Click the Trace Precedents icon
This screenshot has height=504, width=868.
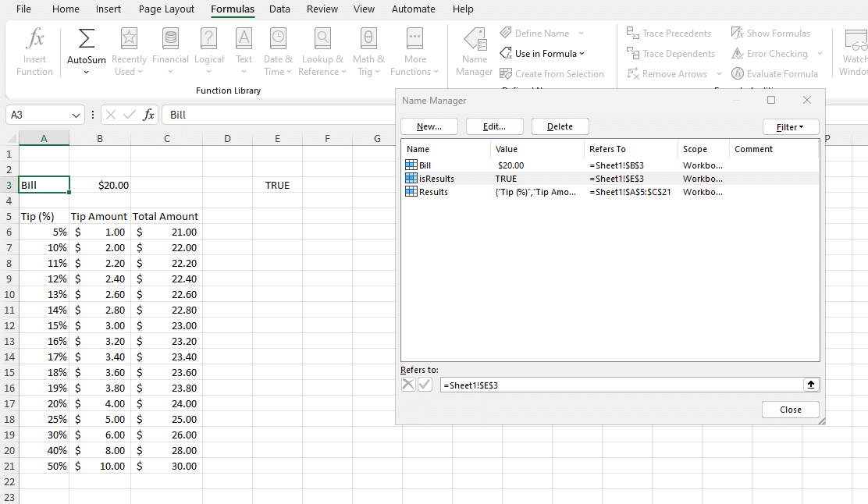pyautogui.click(x=632, y=33)
